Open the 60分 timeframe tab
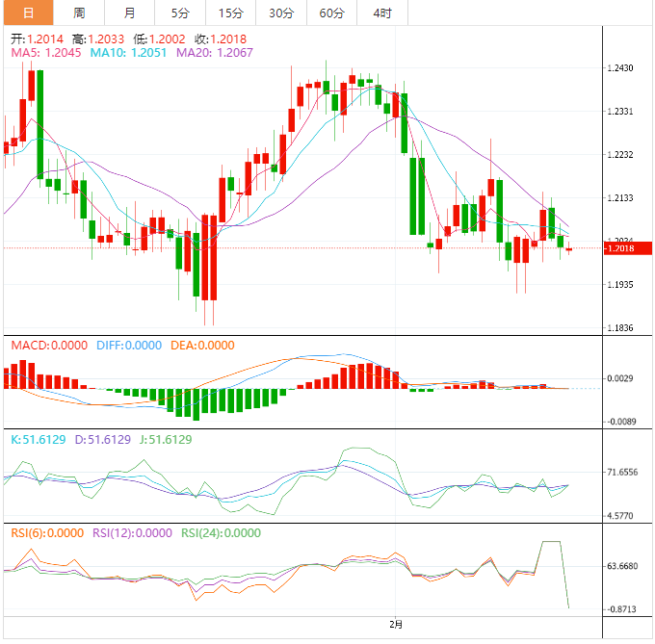The image size is (655, 644). pyautogui.click(x=331, y=13)
